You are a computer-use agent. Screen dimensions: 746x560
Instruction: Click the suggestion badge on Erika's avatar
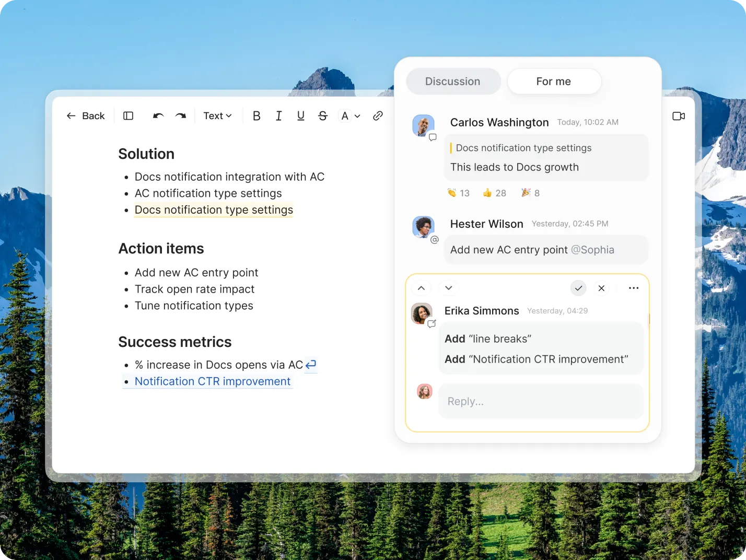coord(432,324)
